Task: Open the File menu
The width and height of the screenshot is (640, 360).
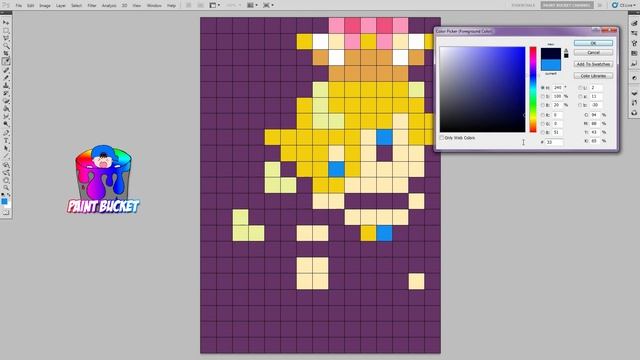Action: tap(19, 6)
